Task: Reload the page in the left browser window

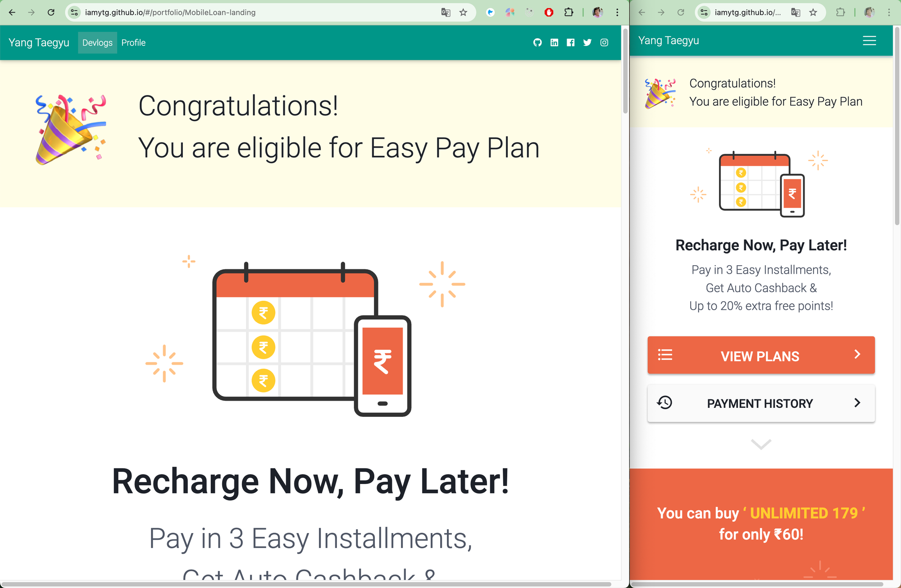Action: pyautogui.click(x=51, y=13)
